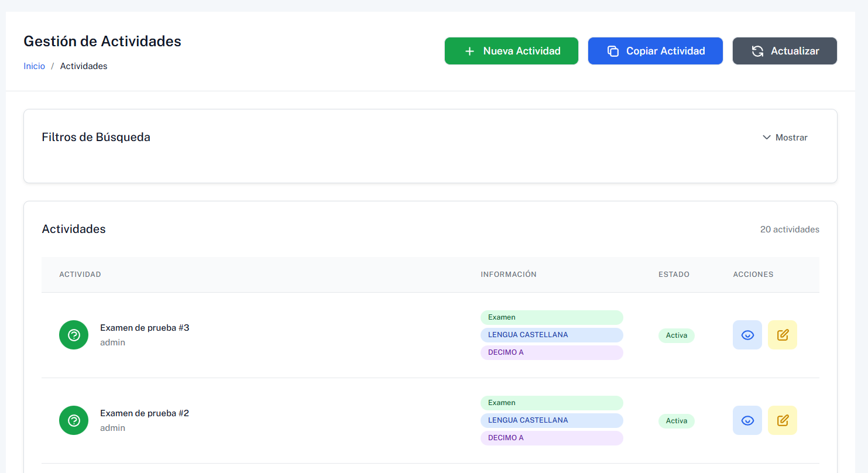Click the '20 actividades' count
This screenshot has width=868, height=473.
(x=790, y=229)
